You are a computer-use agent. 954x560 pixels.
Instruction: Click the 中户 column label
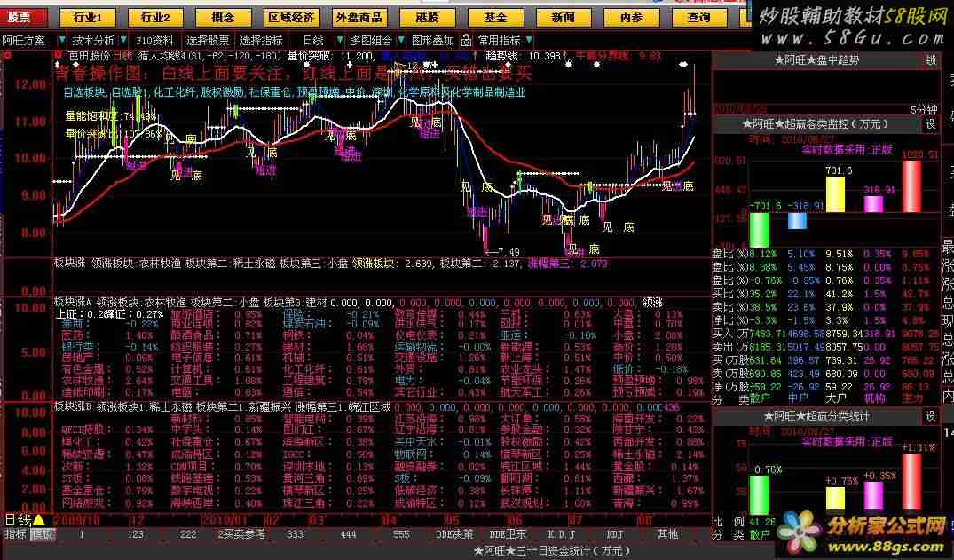point(798,398)
